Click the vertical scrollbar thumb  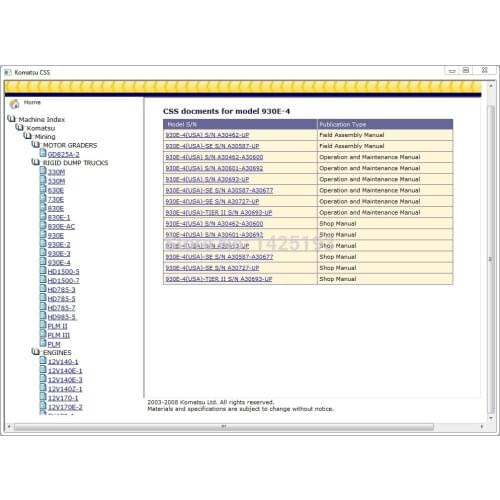coord(491,259)
